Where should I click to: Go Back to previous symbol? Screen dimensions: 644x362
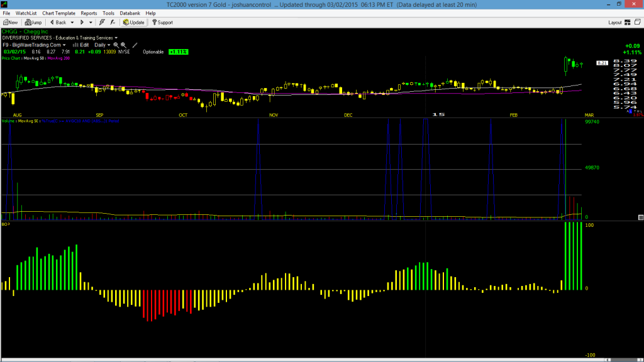pyautogui.click(x=58, y=23)
